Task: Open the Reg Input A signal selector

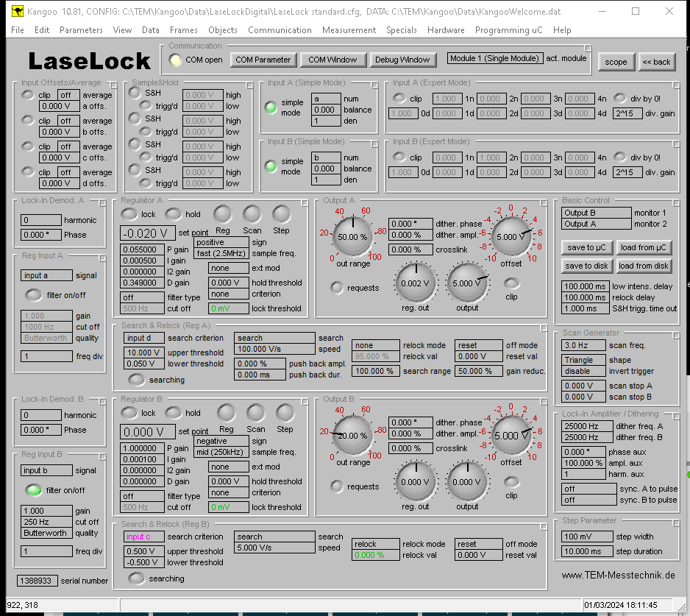Action: click(x=47, y=275)
